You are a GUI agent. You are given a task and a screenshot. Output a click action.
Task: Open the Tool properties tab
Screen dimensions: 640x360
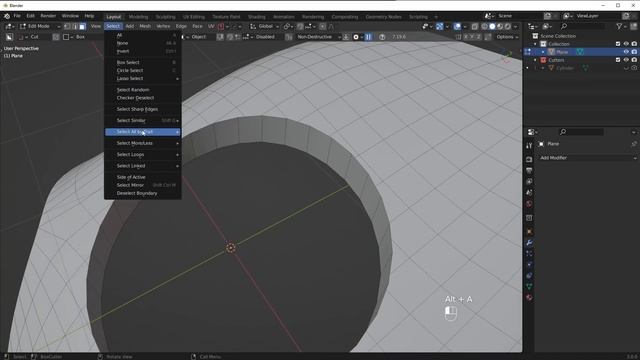click(529, 145)
